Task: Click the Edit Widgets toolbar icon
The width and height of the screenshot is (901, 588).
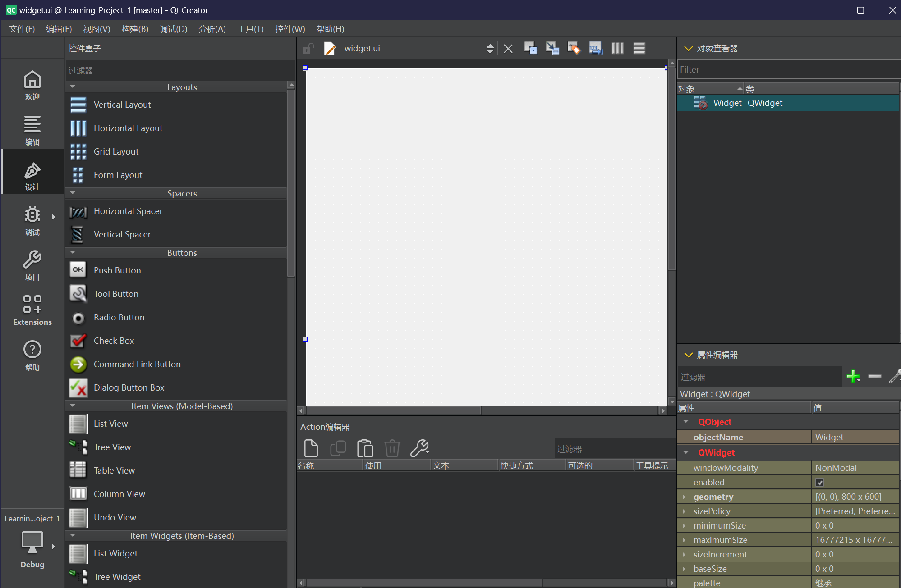Action: point(531,48)
